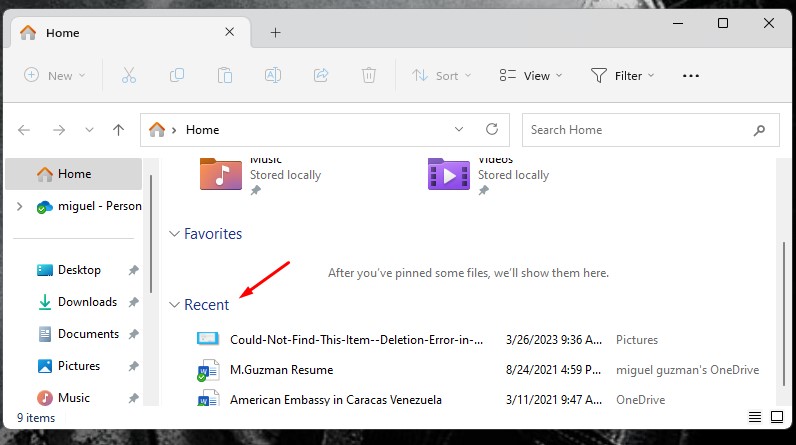Select Could-Not-Find-This-Item--Deletion-Error file name
796x445 pixels.
pyautogui.click(x=356, y=340)
